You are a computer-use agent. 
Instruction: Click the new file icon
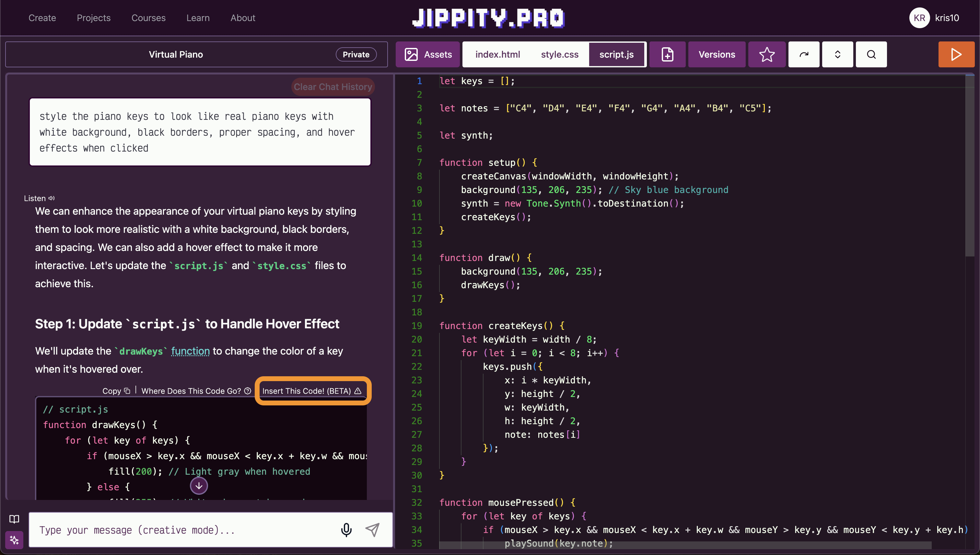667,54
